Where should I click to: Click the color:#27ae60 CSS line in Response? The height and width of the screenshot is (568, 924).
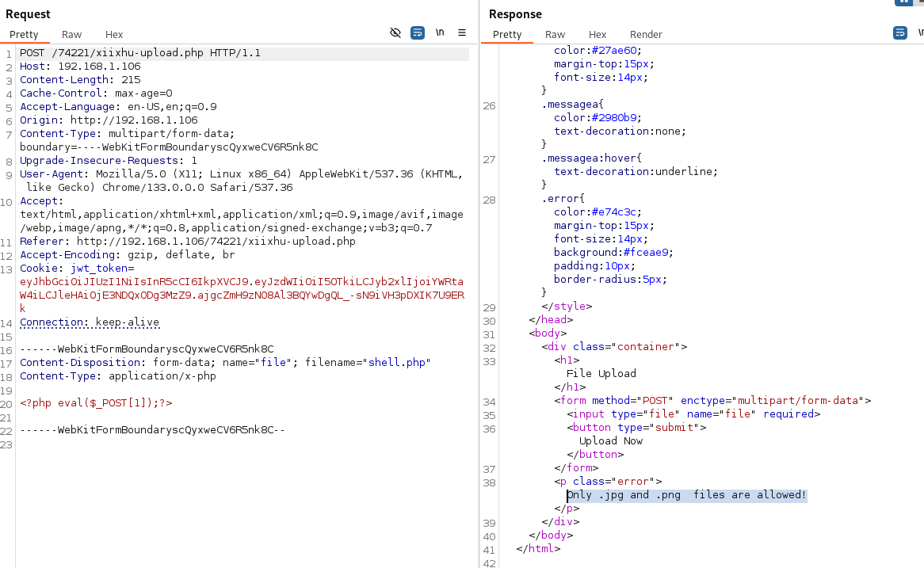click(598, 51)
